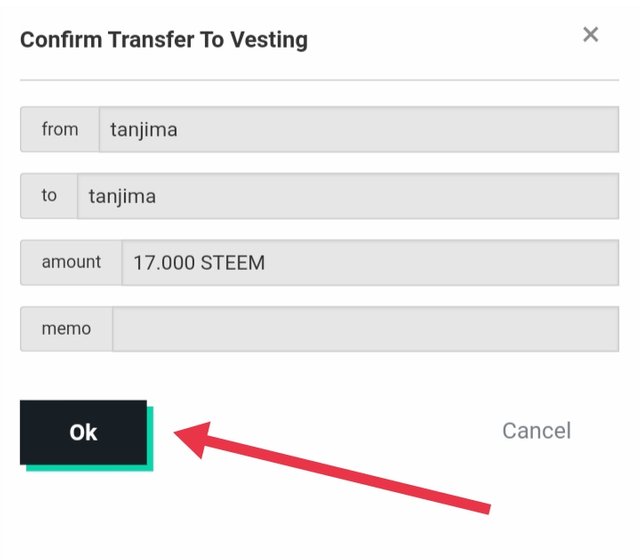
Task: Confirm the transfer with the Ok button
Action: click(83, 432)
